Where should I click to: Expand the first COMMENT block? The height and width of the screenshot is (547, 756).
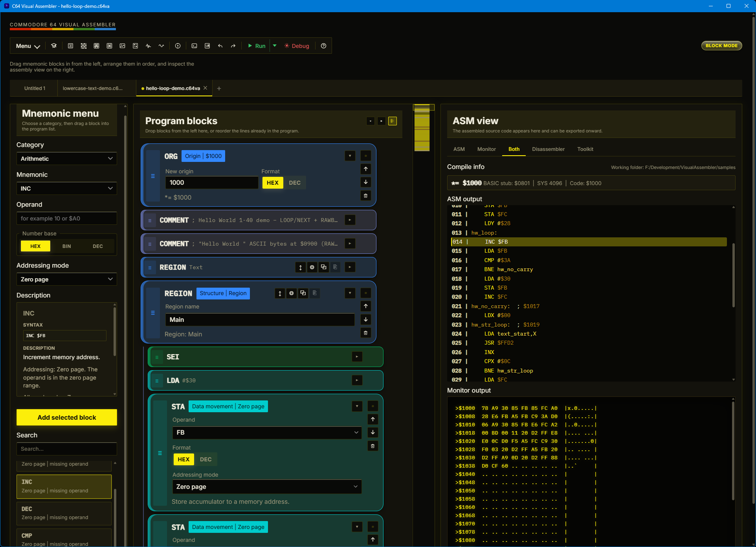tap(350, 220)
